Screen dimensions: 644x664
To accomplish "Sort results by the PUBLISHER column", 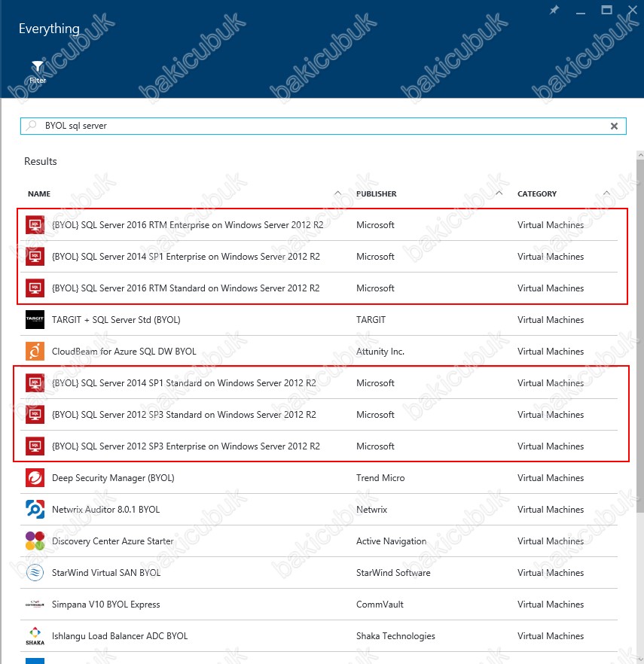I will click(377, 194).
